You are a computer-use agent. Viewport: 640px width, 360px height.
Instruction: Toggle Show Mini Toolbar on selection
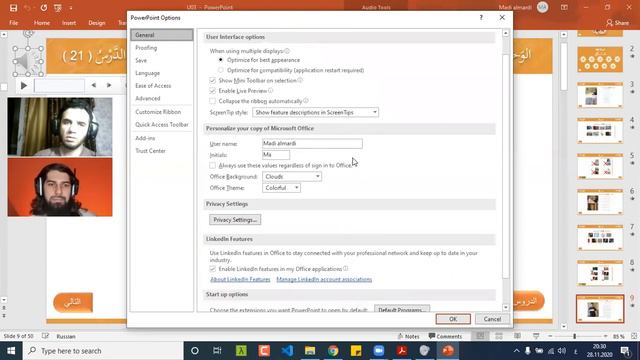click(x=212, y=80)
